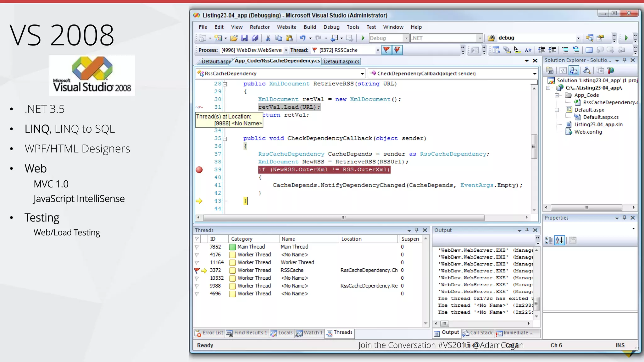Open the Error List tab

pos(209,333)
